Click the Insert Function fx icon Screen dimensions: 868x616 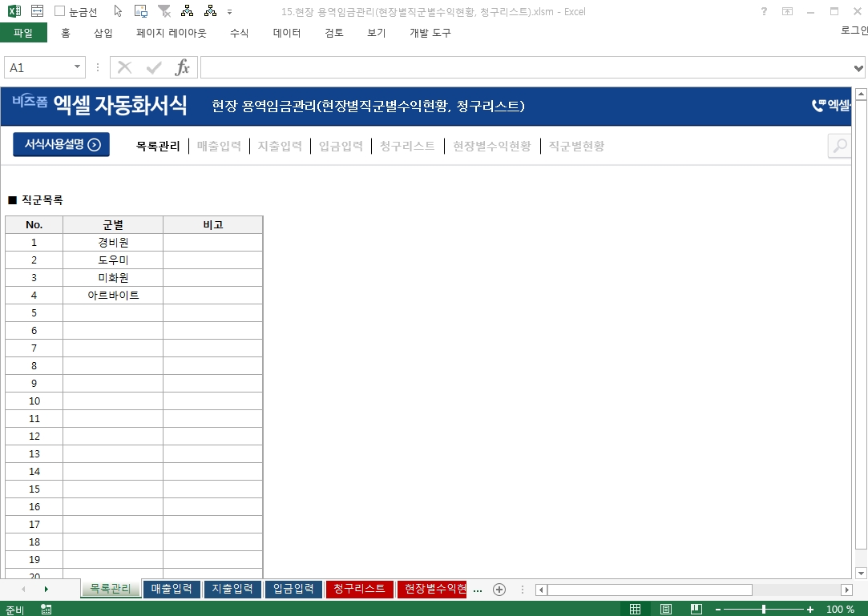tap(182, 67)
